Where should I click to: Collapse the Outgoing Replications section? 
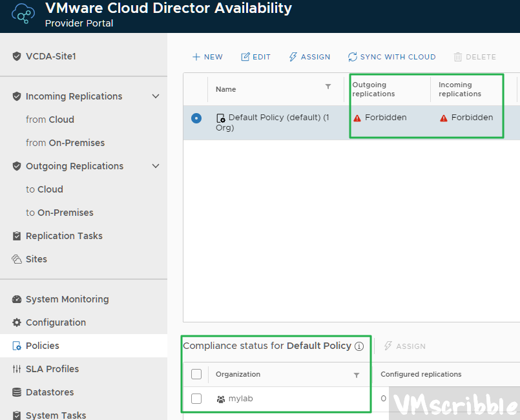pos(155,166)
